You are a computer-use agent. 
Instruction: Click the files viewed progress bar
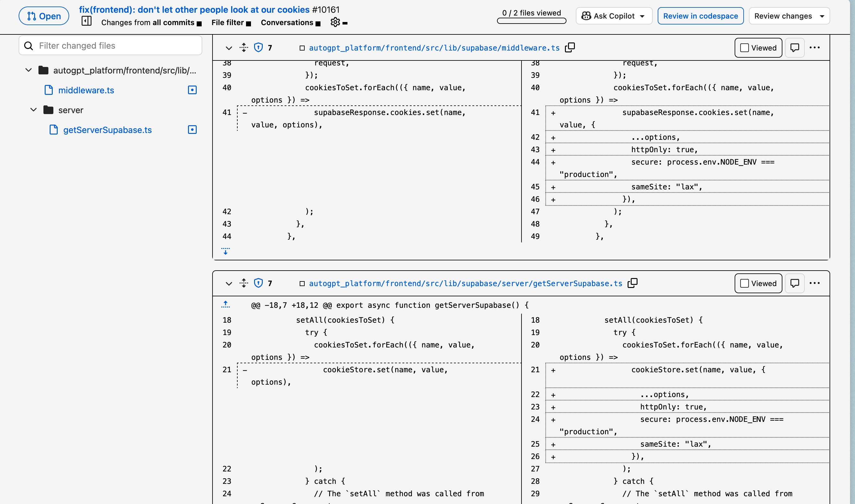(x=531, y=21)
